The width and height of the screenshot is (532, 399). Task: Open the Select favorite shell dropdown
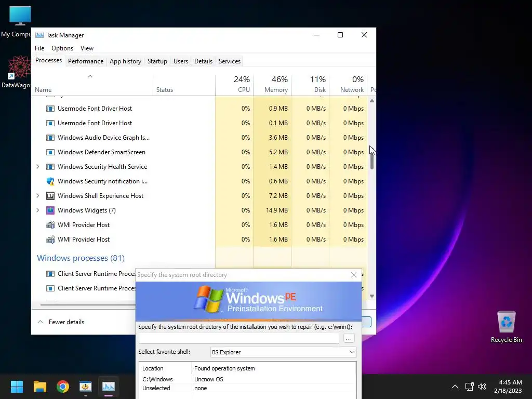coord(283,352)
